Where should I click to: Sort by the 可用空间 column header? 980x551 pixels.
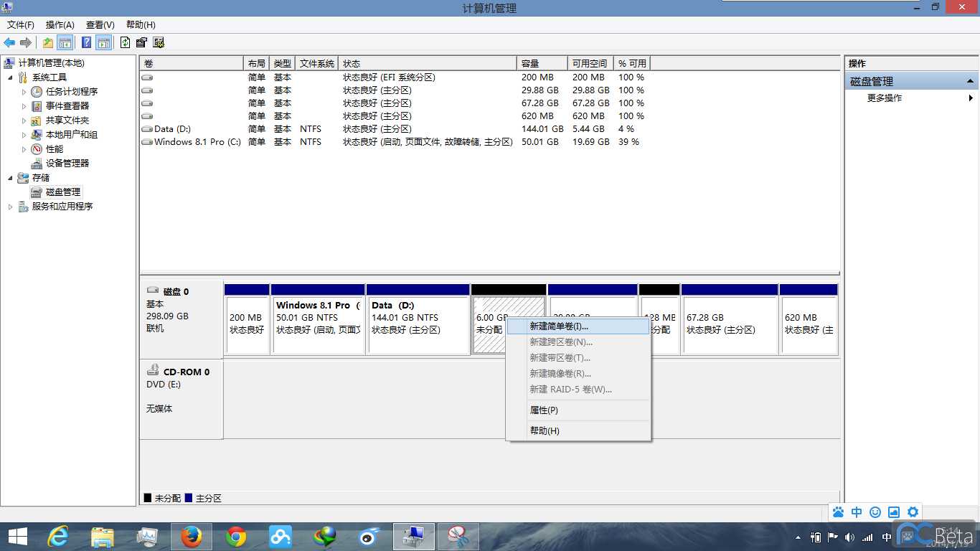click(x=590, y=64)
